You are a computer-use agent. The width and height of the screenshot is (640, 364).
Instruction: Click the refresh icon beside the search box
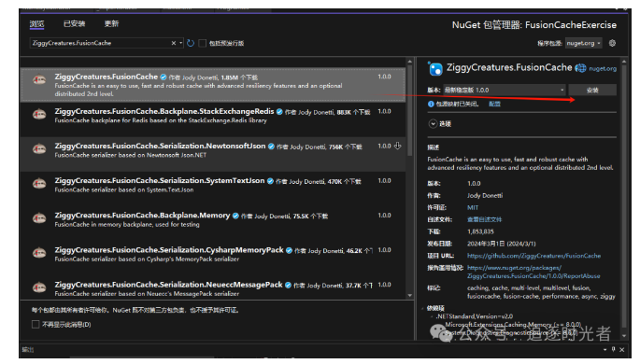pos(191,43)
